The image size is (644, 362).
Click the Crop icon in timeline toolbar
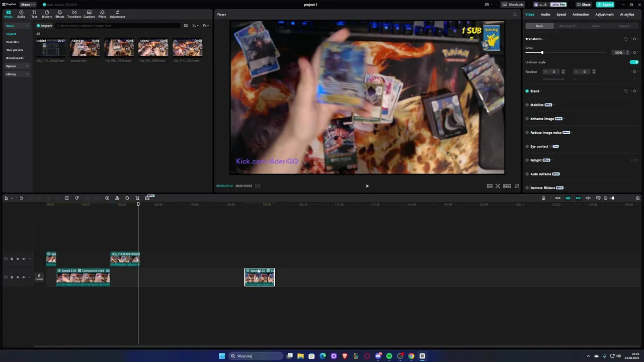click(x=137, y=198)
